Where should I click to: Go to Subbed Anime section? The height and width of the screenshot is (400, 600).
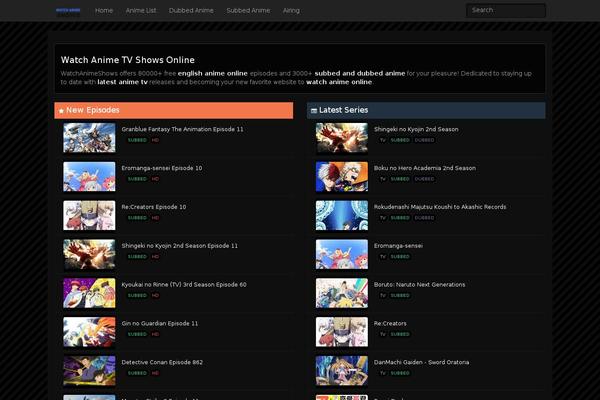pyautogui.click(x=248, y=11)
